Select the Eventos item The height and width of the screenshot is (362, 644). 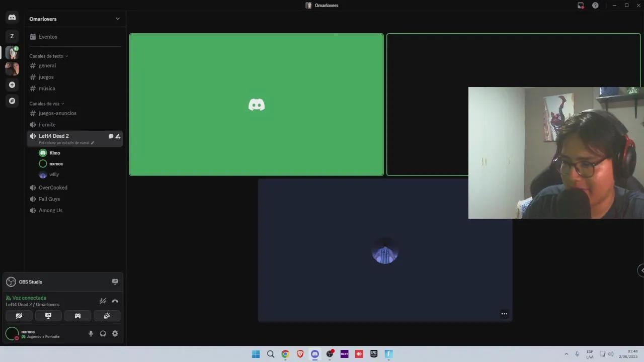[48, 37]
